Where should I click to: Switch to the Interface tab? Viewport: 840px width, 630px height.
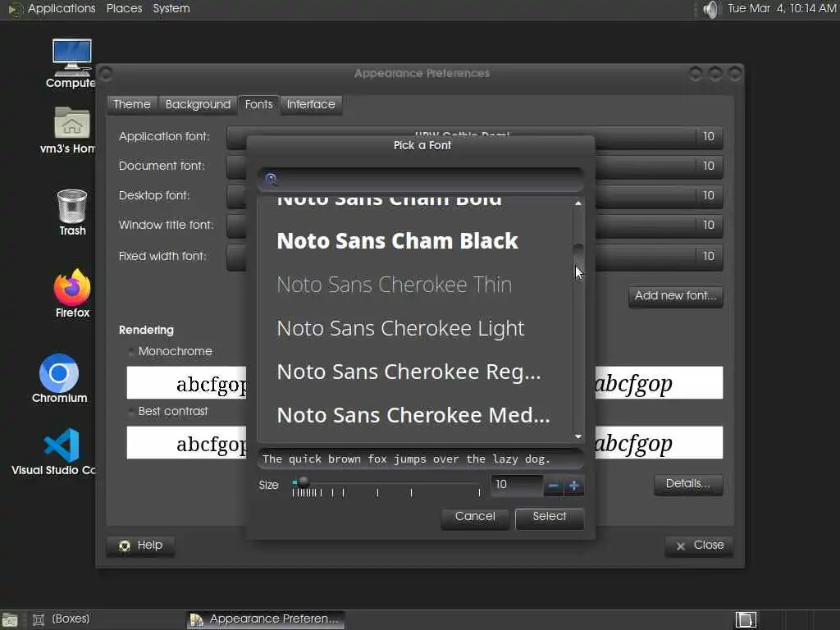point(311,104)
